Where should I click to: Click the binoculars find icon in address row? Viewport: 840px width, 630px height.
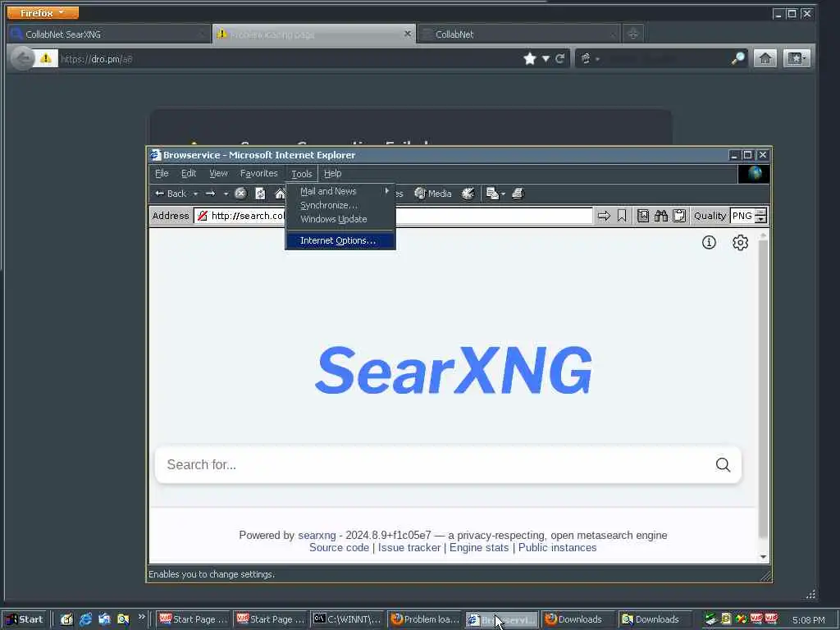tap(661, 216)
